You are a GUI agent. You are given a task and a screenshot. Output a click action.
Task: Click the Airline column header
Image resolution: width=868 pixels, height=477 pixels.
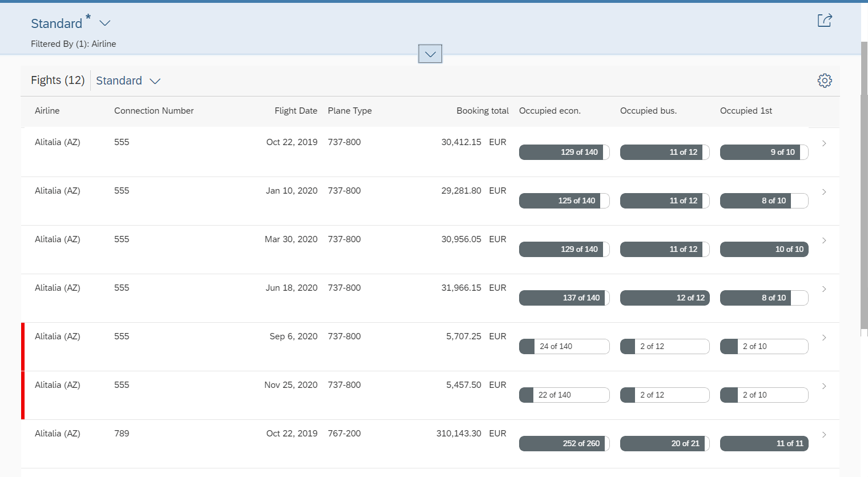tap(47, 110)
